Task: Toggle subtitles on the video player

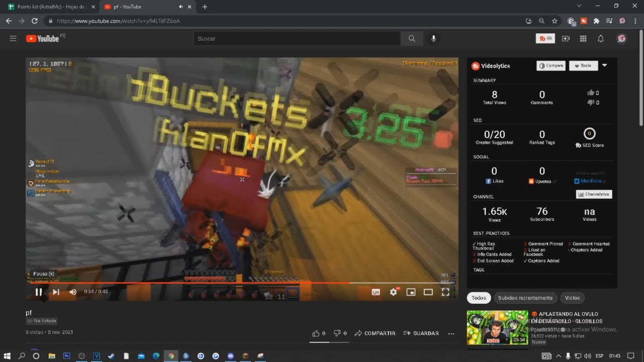Action: (x=376, y=292)
